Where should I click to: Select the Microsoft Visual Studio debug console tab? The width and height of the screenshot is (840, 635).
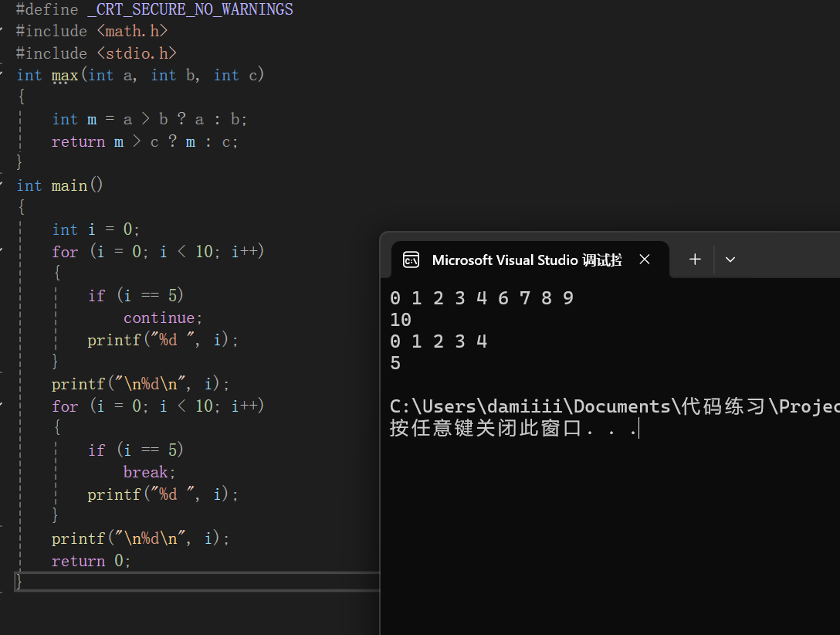530,260
